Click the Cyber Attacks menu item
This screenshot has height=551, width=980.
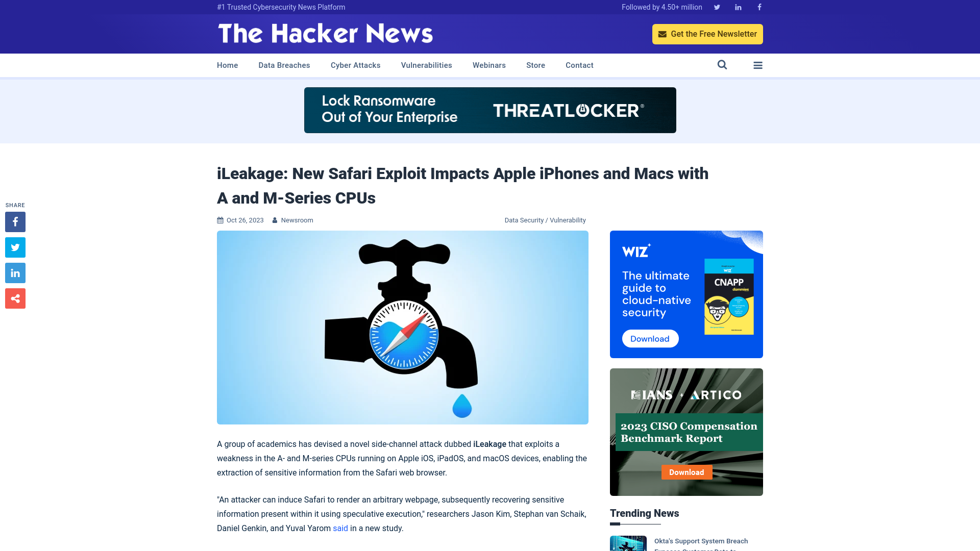(x=355, y=65)
